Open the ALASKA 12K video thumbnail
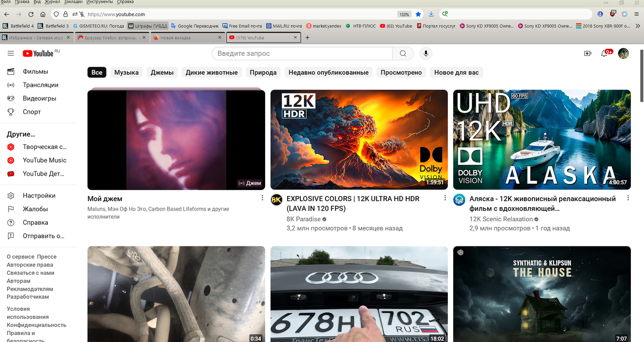This screenshot has width=644, height=342. [542, 139]
